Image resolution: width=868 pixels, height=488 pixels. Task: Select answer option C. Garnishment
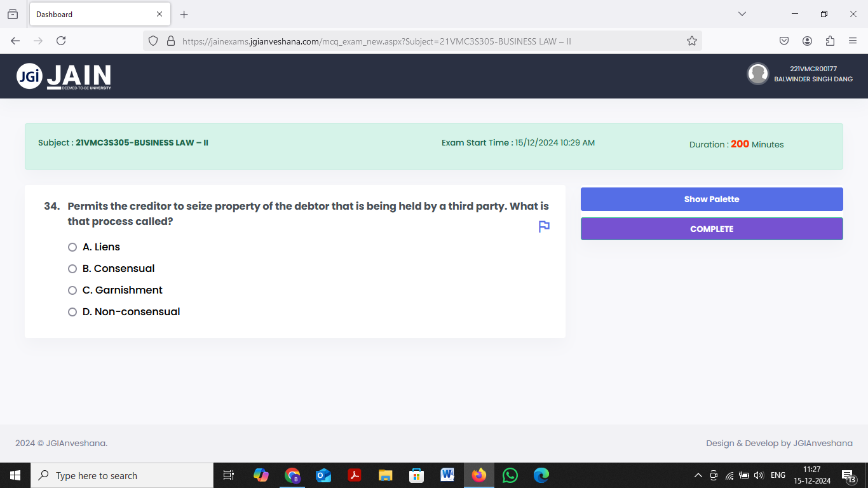click(x=72, y=290)
